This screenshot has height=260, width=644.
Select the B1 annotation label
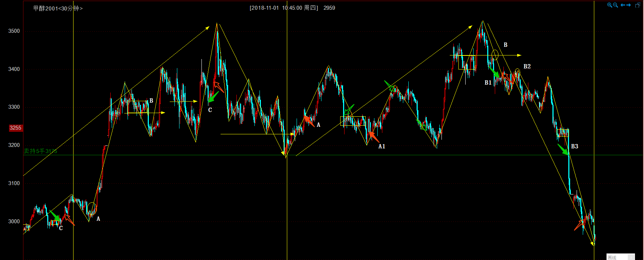[x=488, y=83]
